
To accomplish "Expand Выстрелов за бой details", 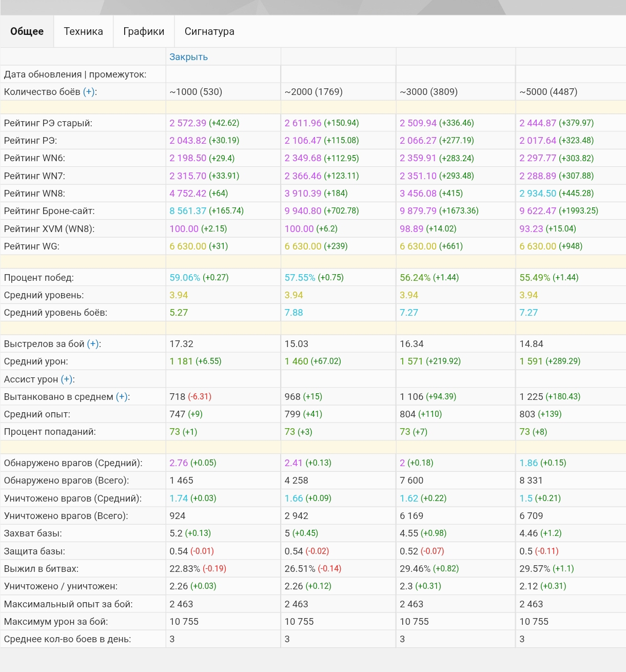I will pos(93,344).
